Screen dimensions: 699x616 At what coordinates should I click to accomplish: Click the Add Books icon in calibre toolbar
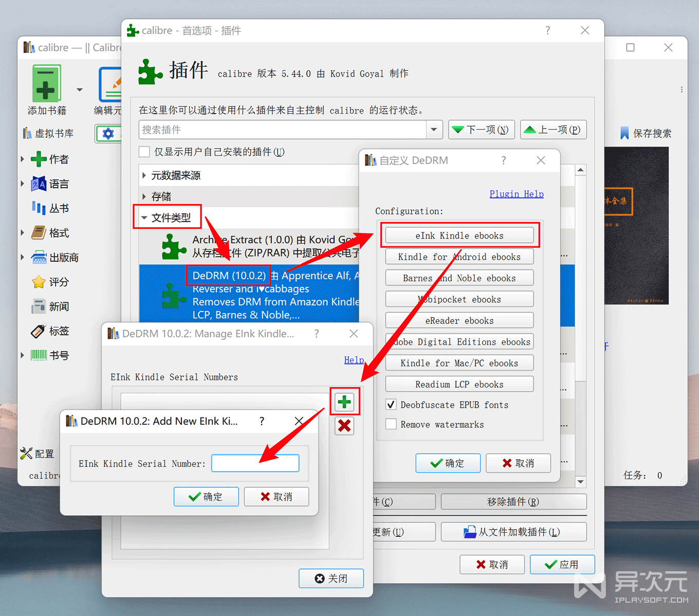click(x=46, y=83)
